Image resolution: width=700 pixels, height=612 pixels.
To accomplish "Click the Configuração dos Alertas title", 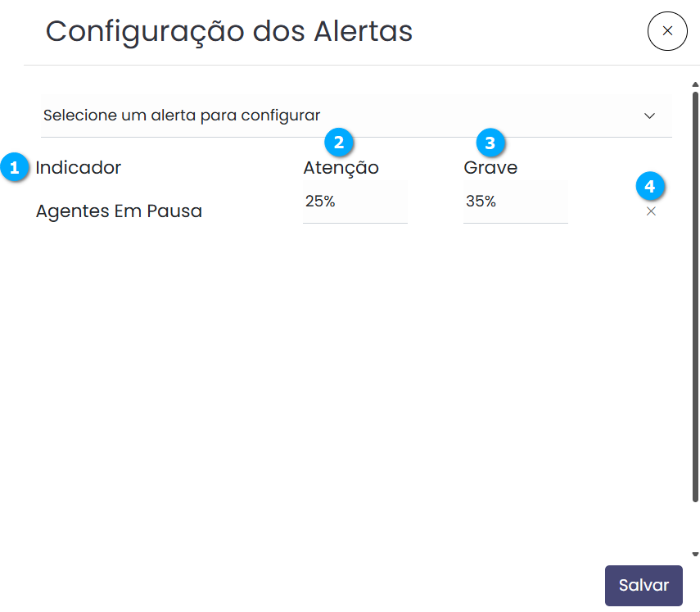I will coord(229,31).
